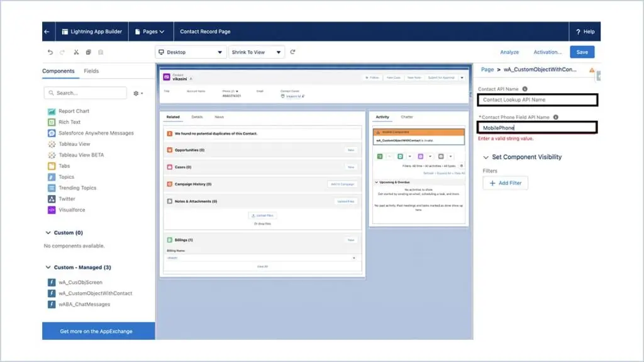Select the Related tab in canvas
The height and width of the screenshot is (362, 644).
[173, 117]
